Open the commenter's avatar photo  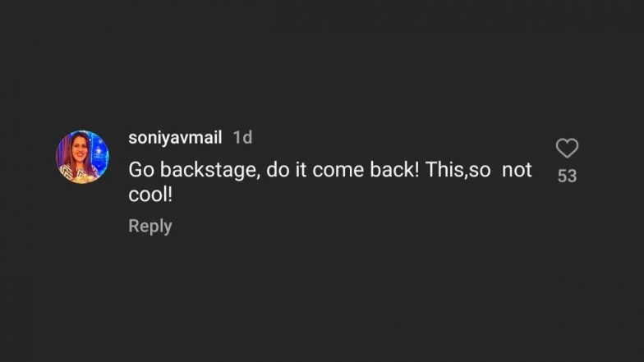82,157
